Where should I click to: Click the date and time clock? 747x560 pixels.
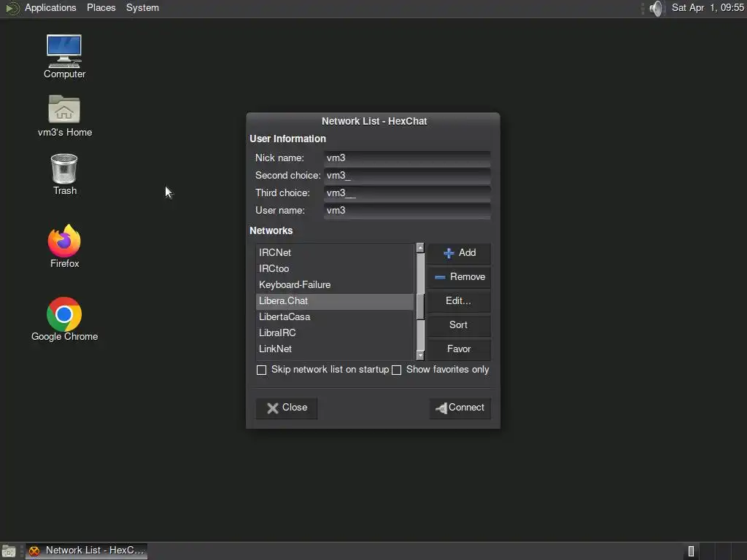point(708,8)
